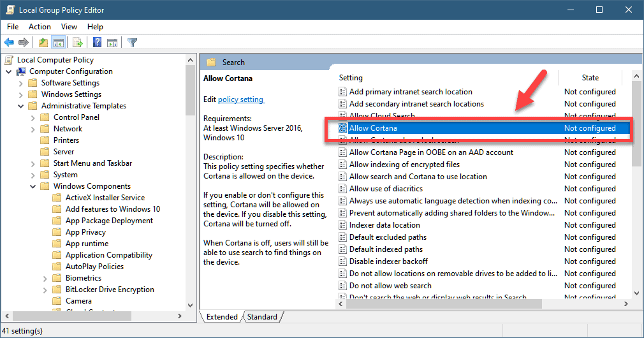Expand the BitLocker Drive Encryption node
This screenshot has height=338, width=644.
pos(45,290)
